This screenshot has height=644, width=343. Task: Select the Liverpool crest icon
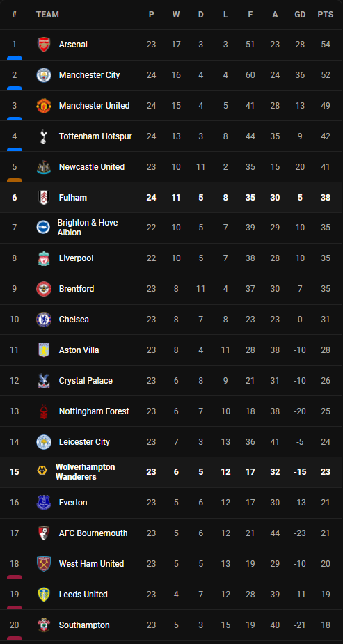pyautogui.click(x=44, y=258)
